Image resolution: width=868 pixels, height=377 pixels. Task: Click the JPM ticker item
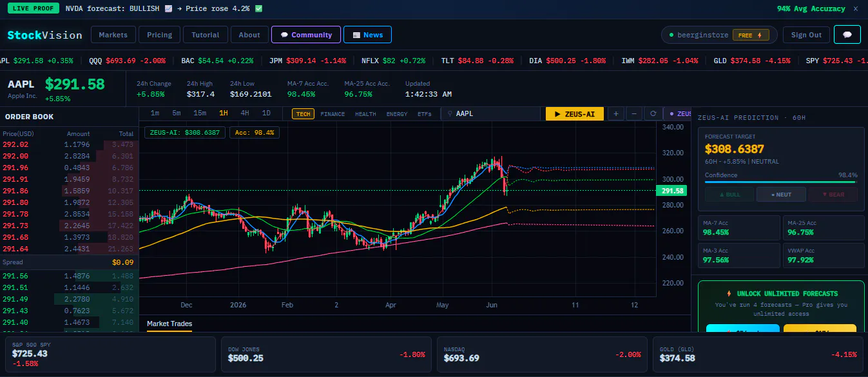pyautogui.click(x=307, y=61)
